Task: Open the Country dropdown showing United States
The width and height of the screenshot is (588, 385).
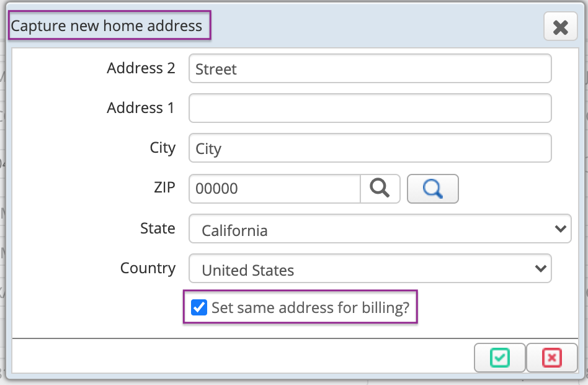Action: click(370, 268)
